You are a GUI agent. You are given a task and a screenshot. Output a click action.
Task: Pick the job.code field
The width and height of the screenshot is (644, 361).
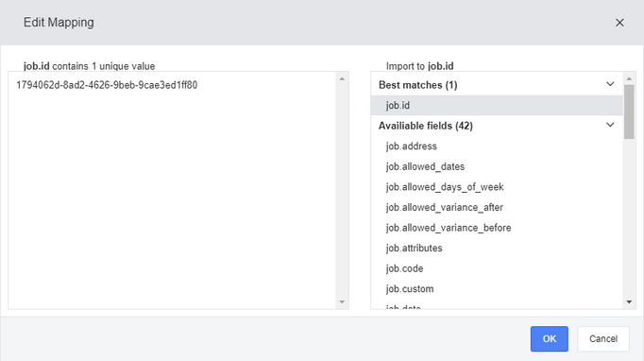coord(497,268)
